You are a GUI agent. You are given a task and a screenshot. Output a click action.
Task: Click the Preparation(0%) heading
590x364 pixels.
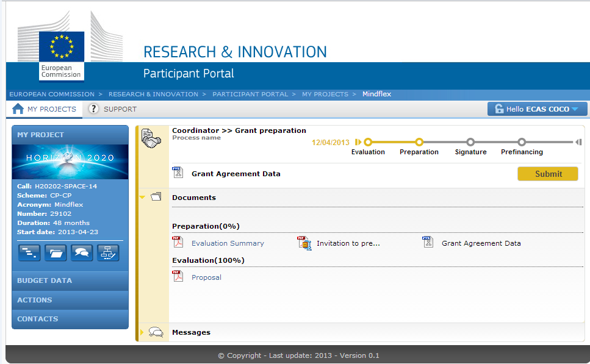(x=206, y=226)
